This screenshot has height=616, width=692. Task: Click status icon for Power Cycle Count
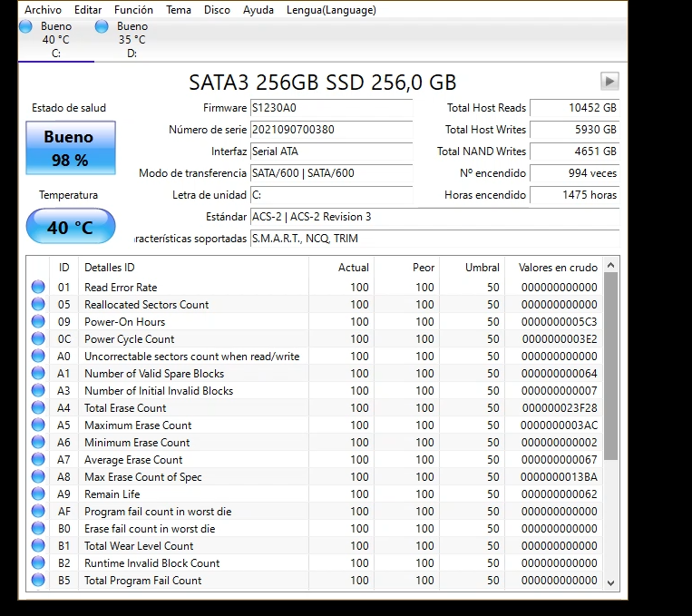tap(38, 338)
